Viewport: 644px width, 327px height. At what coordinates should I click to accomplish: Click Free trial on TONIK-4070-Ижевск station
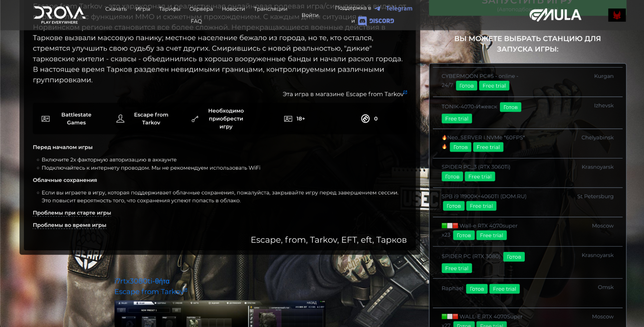click(x=457, y=119)
